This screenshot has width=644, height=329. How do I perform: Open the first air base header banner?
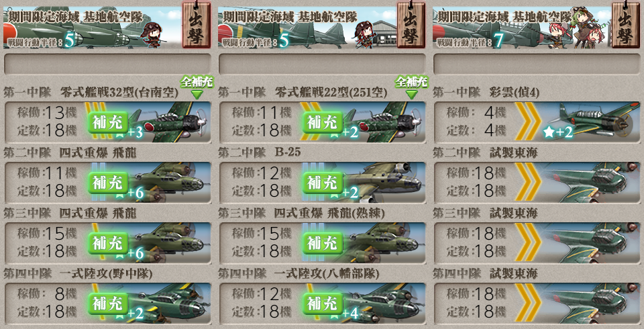(x=93, y=27)
